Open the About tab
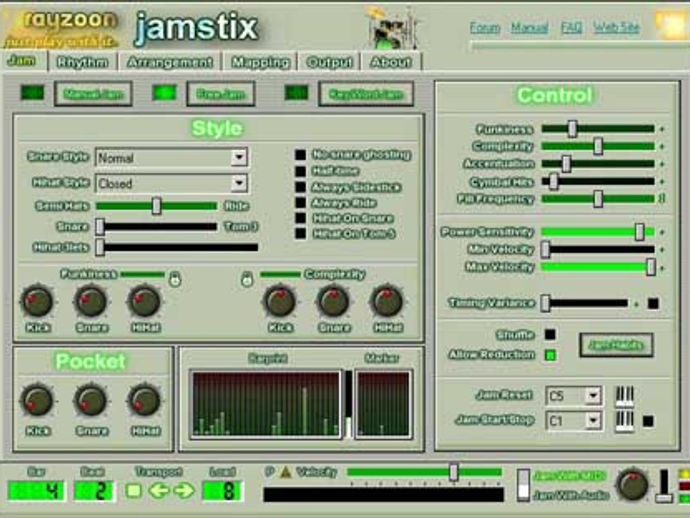The image size is (690, 518). (391, 62)
